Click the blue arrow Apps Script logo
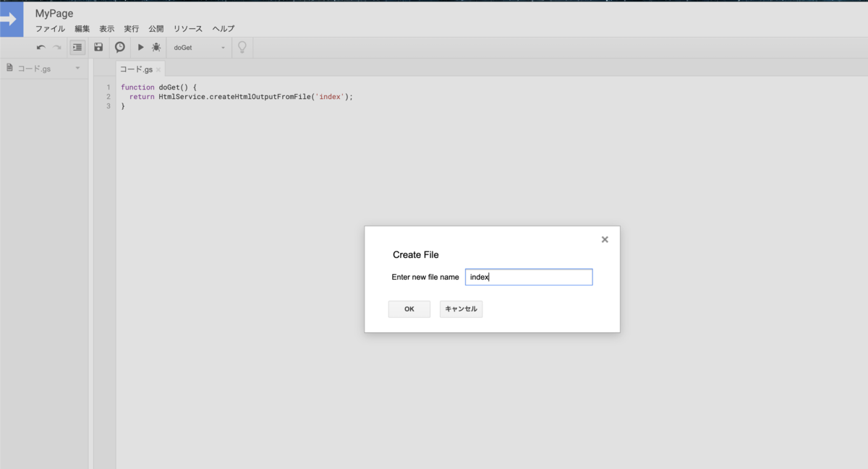Screen dimensions: 868x469 12,20
